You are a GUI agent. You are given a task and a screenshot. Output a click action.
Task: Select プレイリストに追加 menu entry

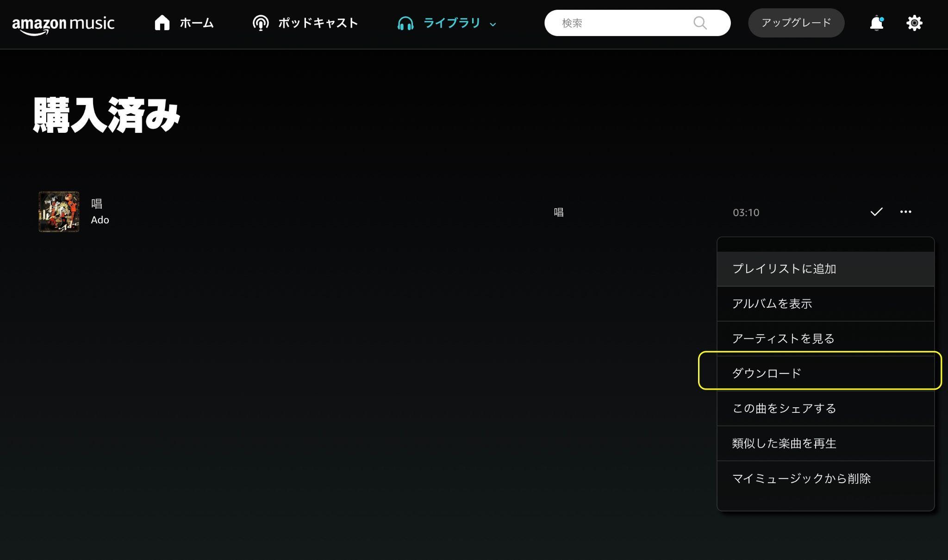785,269
